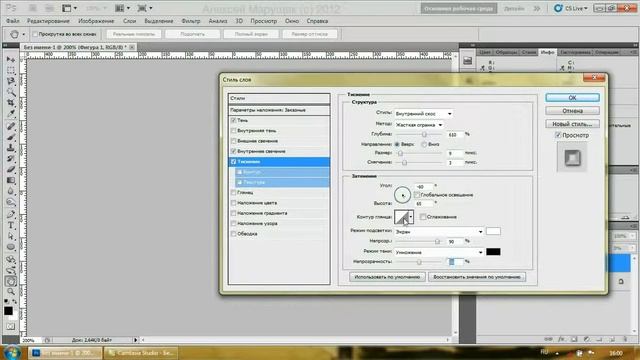The image size is (640, 360).
Task: Click the Глубина slider handle
Action: pyautogui.click(x=424, y=134)
